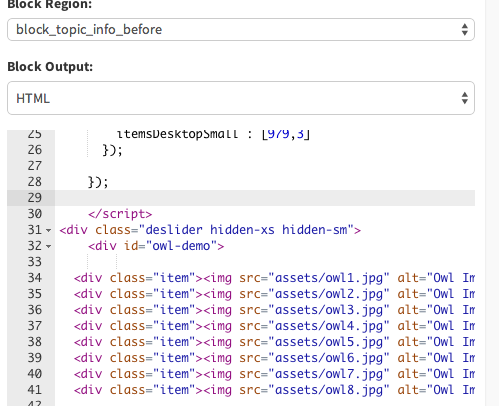Click line number 37 in gutter
Image resolution: width=499 pixels, height=406 pixels.
point(35,326)
